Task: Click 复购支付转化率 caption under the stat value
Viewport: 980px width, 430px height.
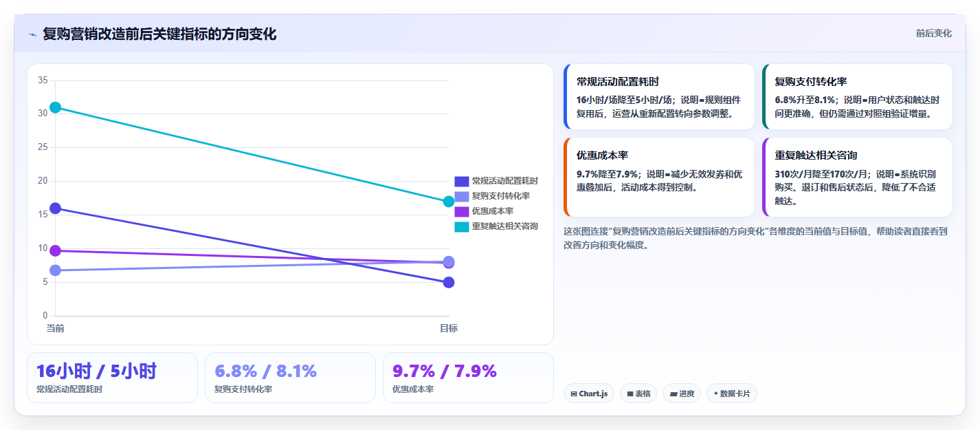Action: (243, 389)
